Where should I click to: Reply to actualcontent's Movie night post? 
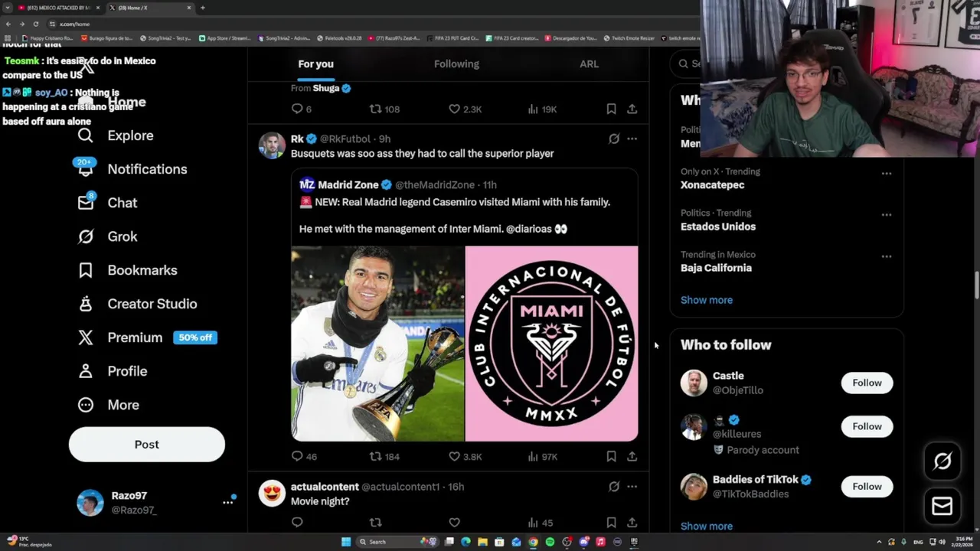[x=297, y=523]
